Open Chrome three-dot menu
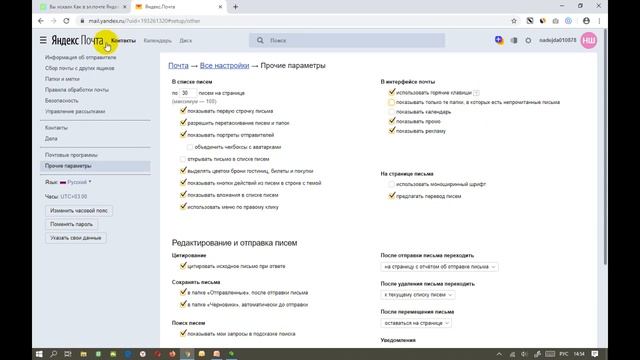The height and width of the screenshot is (360, 640). [599, 21]
